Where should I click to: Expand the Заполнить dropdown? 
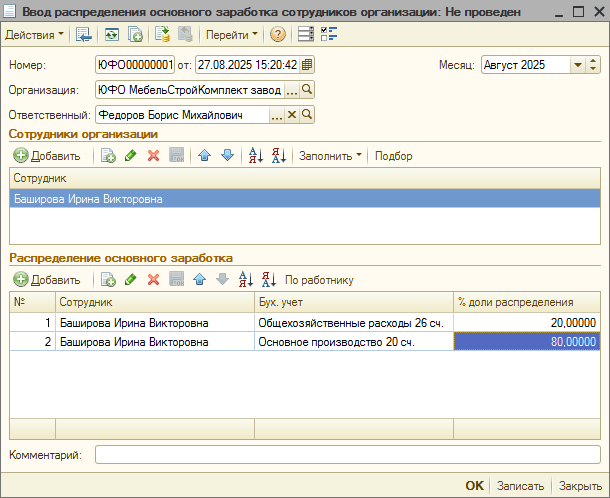[x=330, y=156]
